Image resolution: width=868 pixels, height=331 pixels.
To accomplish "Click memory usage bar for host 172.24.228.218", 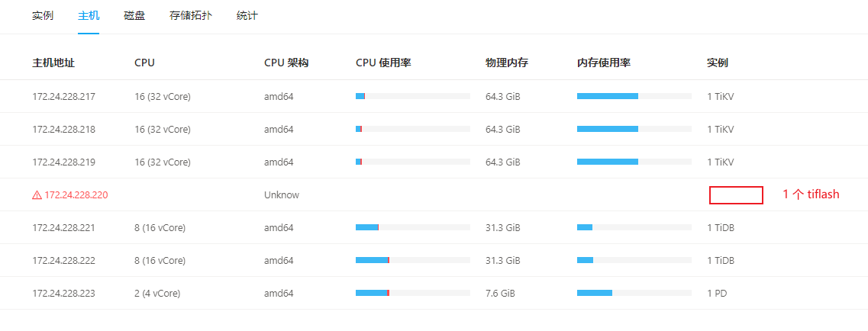I will coord(634,129).
